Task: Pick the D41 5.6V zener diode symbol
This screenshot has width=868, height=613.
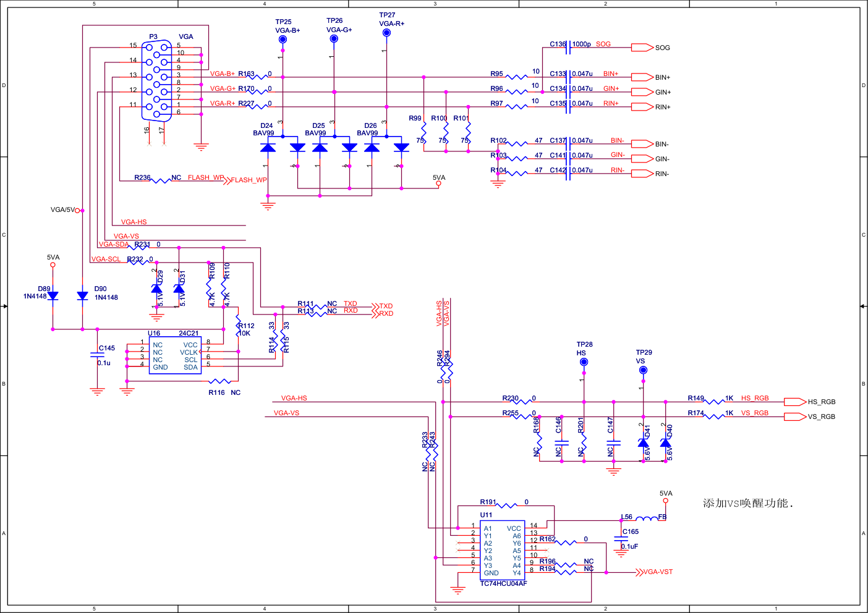Action: point(643,442)
